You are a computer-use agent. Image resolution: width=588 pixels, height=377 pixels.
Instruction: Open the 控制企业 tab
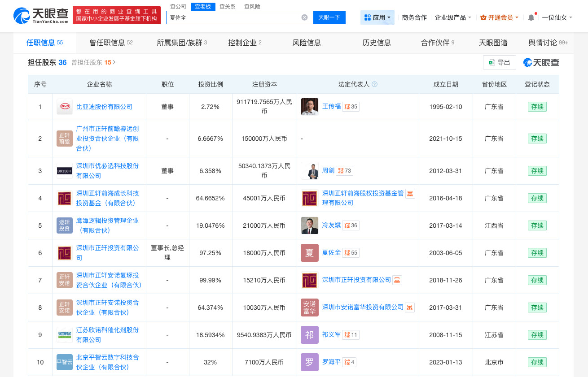click(245, 43)
